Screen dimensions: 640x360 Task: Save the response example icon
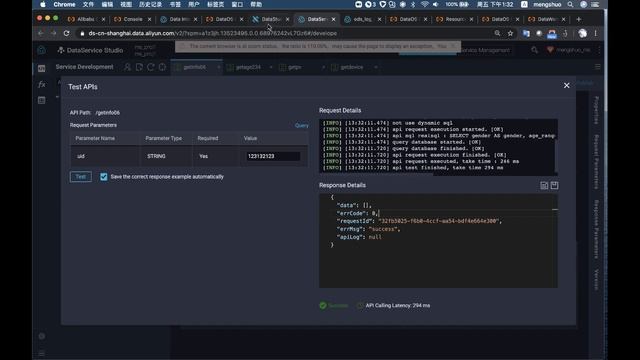point(554,185)
